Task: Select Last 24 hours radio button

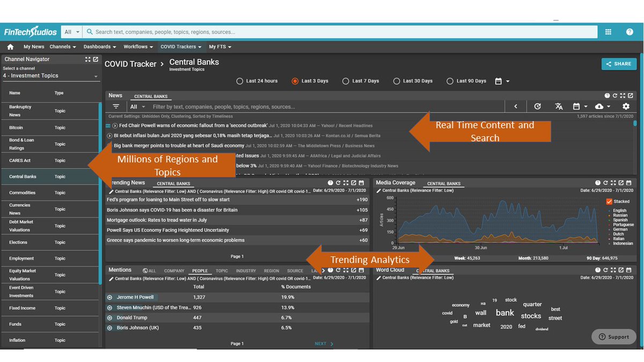Action: [240, 81]
